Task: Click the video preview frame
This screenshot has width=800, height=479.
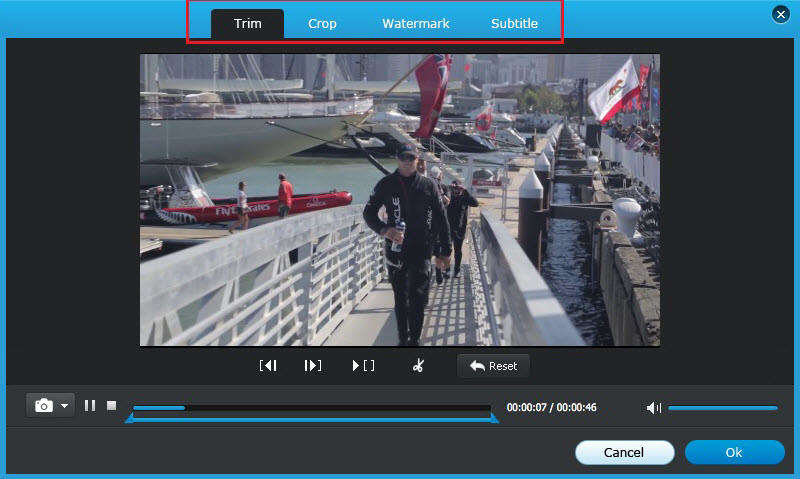Action: [x=400, y=200]
